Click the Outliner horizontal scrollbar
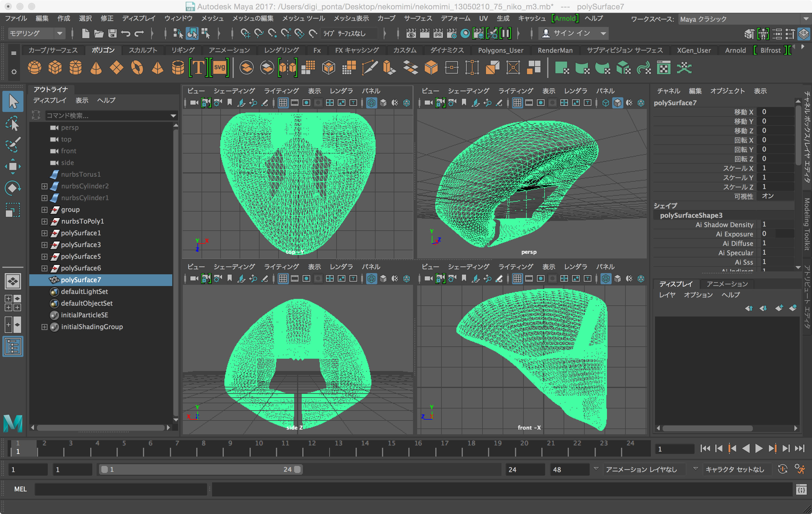This screenshot has width=812, height=514. pos(100,428)
